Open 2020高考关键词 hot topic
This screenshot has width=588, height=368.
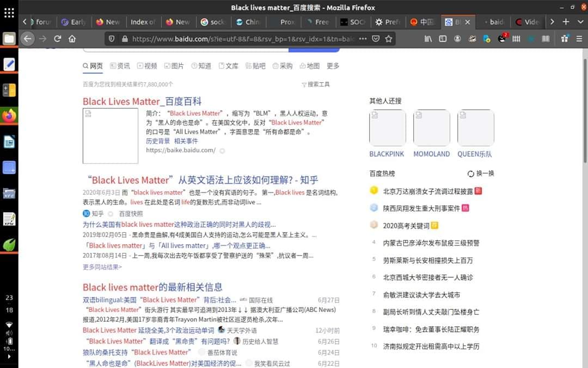[406, 226]
